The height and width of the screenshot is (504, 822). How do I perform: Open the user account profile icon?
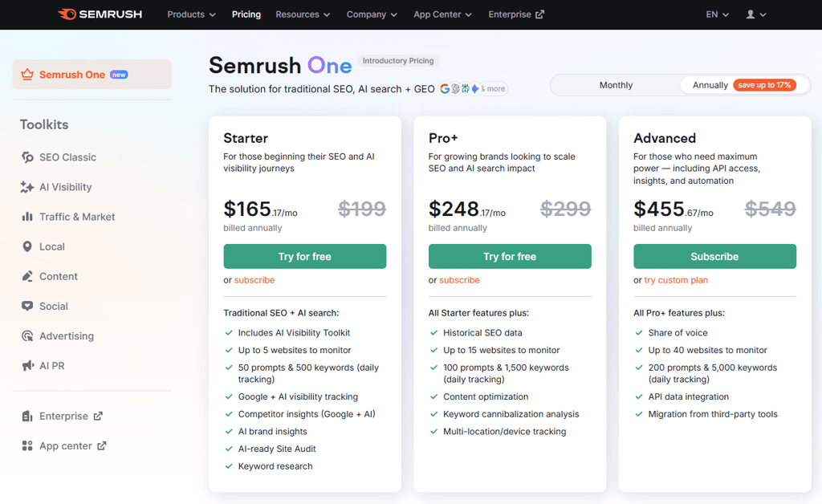pos(751,14)
